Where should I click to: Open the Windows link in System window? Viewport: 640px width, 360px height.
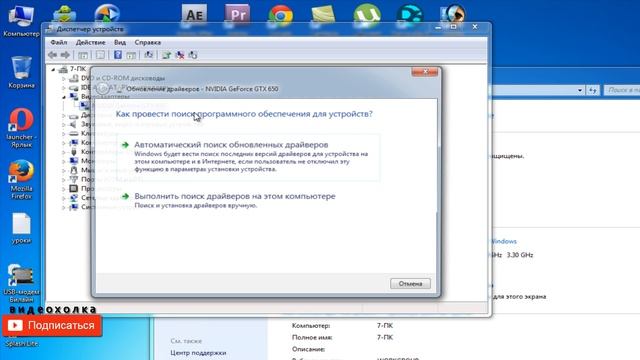pos(504,241)
